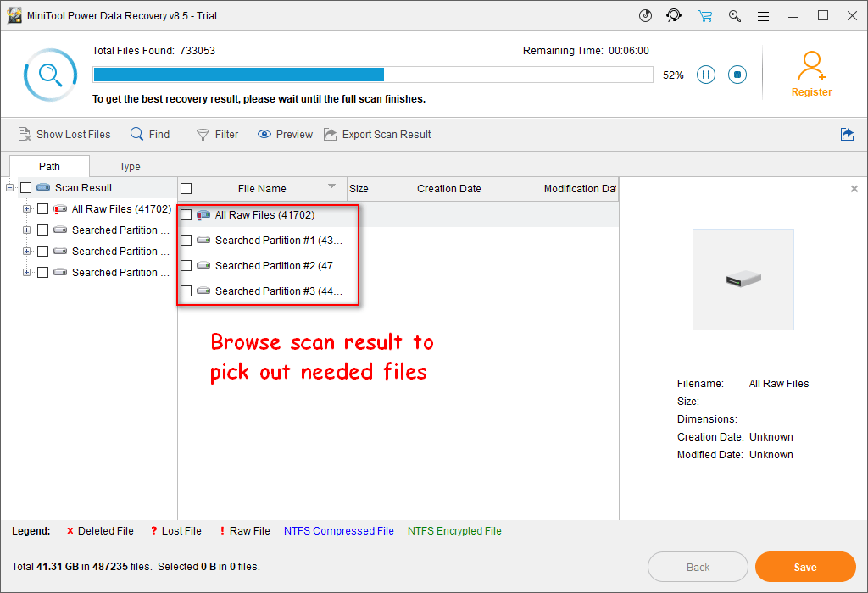Click NTFS Encrypted File legend text
Image resolution: width=868 pixels, height=593 pixels.
tap(454, 531)
